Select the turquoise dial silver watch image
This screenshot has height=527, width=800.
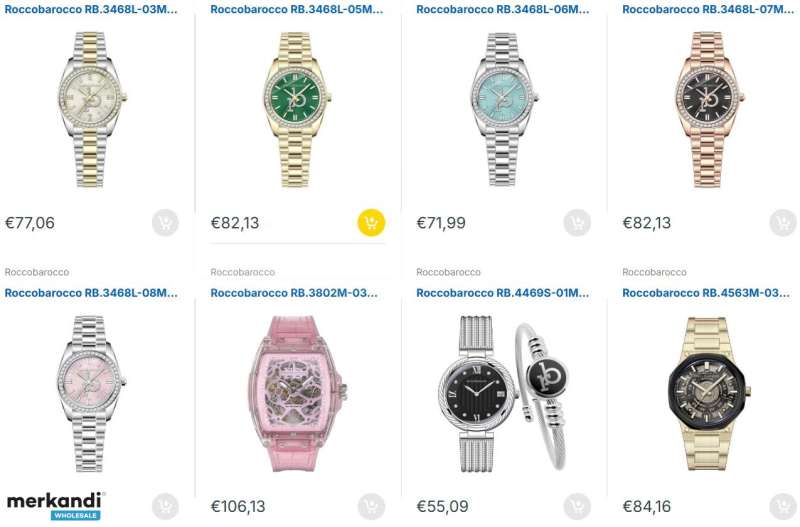504,109
